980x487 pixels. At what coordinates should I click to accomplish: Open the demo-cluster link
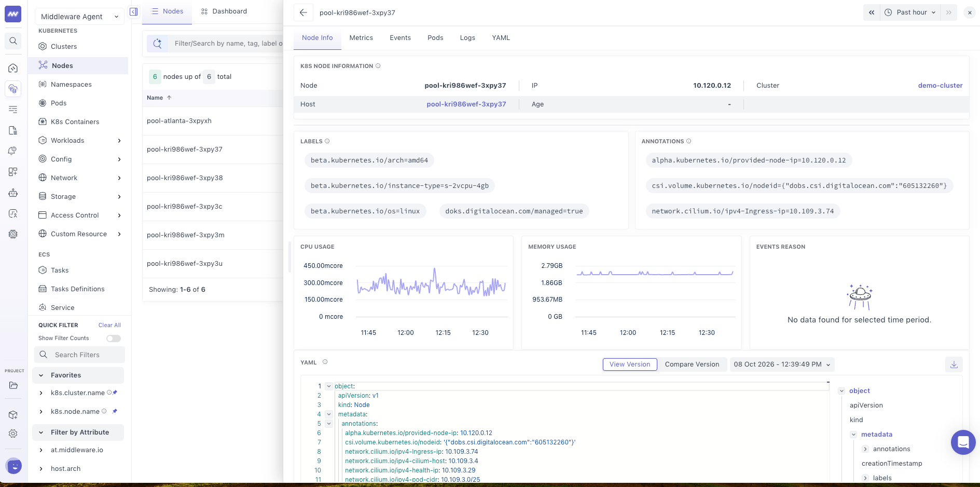pos(940,86)
